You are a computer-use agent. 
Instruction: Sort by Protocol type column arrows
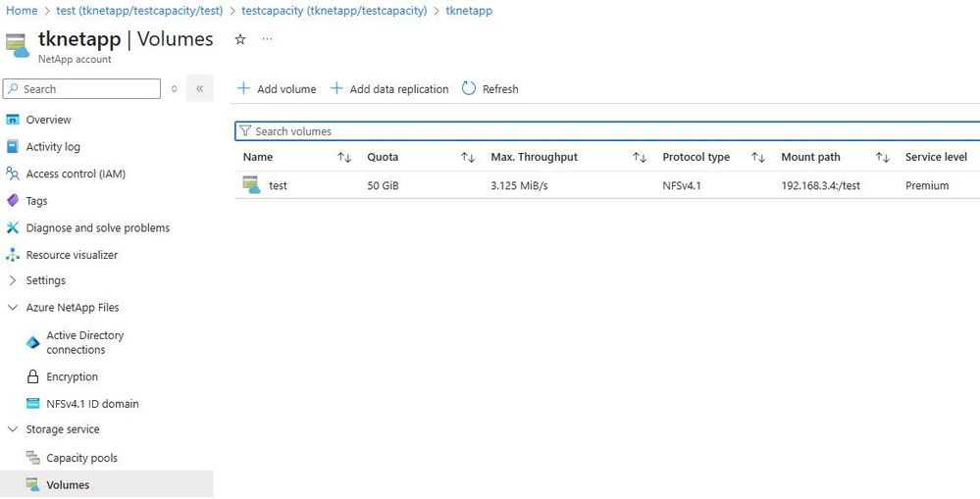(x=758, y=158)
